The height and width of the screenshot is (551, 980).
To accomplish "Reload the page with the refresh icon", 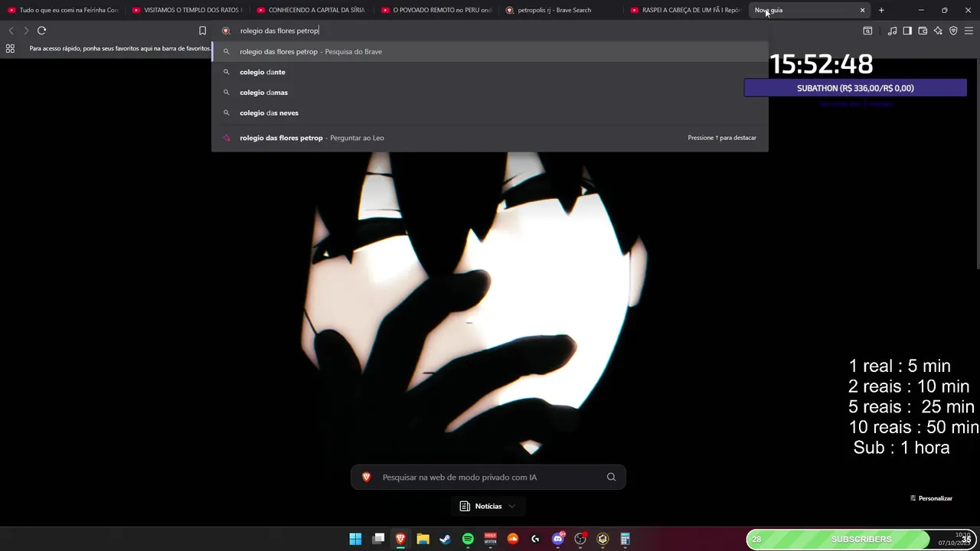I will click(41, 31).
